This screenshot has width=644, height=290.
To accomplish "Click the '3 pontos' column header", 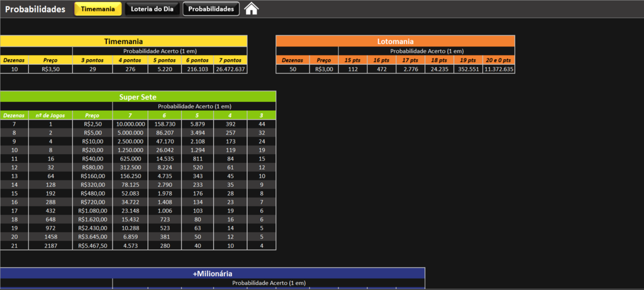I will (x=92, y=60).
